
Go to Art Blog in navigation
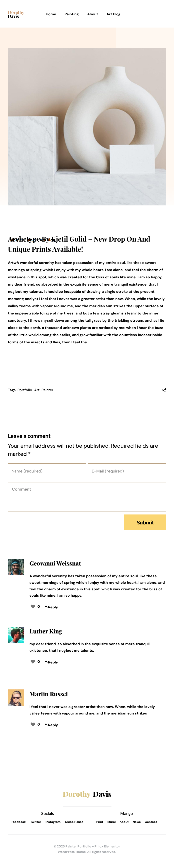[113, 14]
